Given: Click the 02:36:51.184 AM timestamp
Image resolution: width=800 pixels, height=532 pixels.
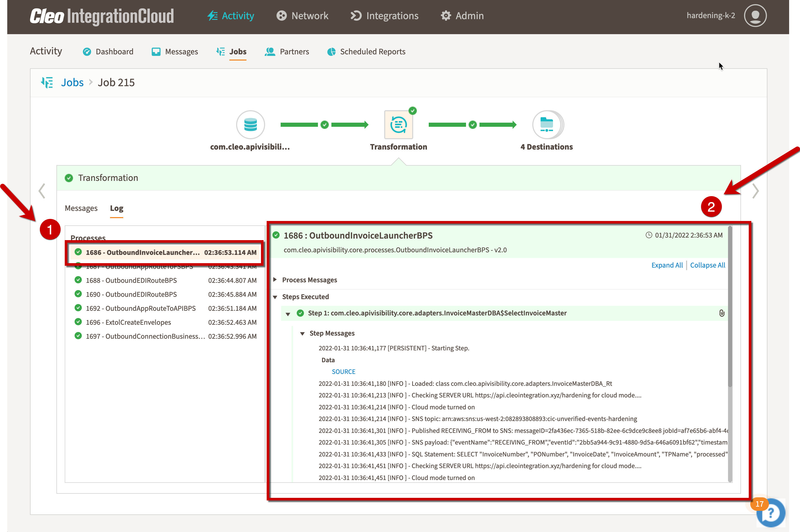Looking at the screenshot, I should pos(232,308).
